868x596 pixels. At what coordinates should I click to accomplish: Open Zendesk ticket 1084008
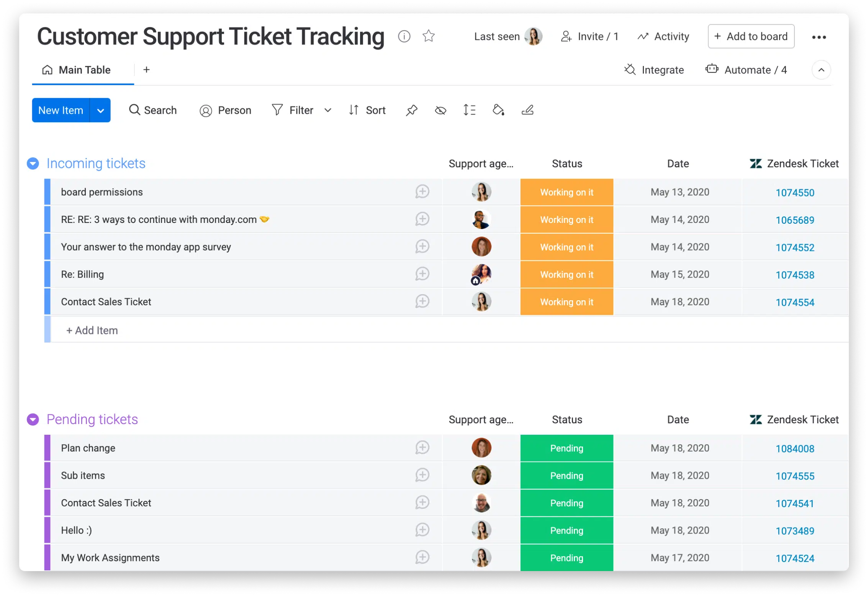pos(795,449)
